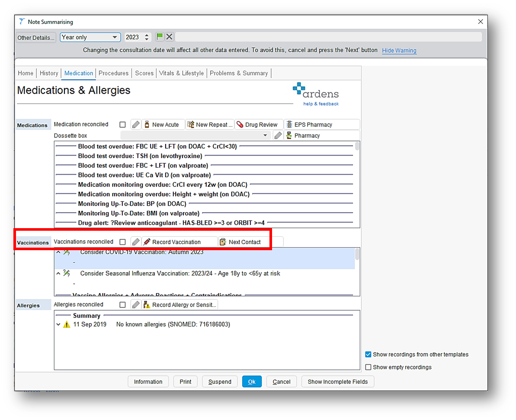The height and width of the screenshot is (420, 516).
Task: Open EPS Pharmacy
Action: pos(321,124)
